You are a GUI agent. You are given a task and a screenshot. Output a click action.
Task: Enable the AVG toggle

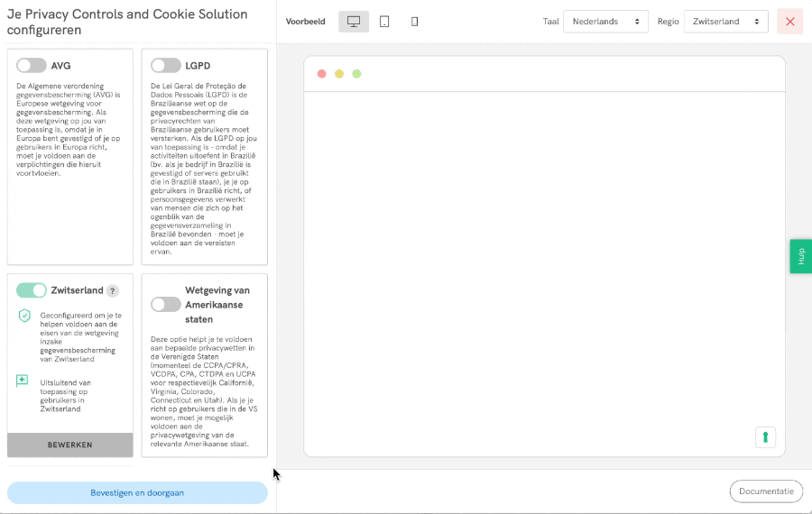pos(31,66)
